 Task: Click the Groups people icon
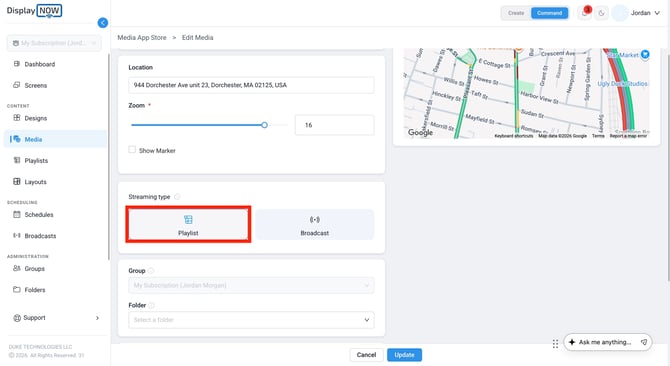point(17,268)
